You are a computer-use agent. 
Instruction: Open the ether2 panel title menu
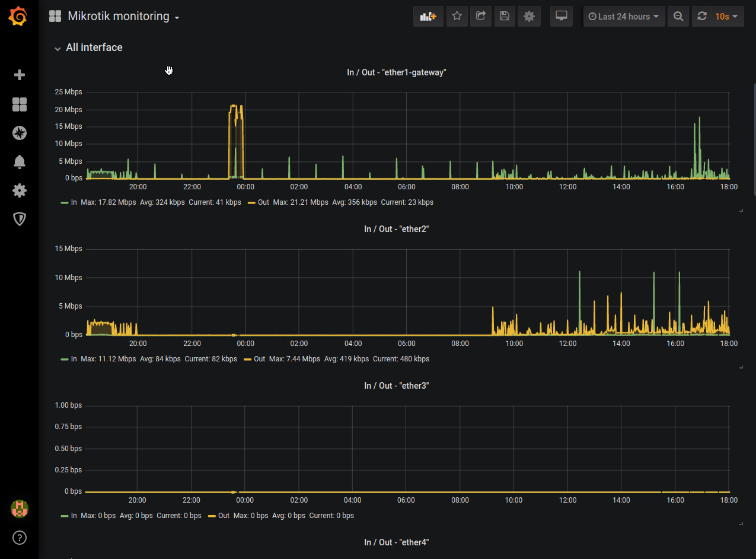click(396, 229)
